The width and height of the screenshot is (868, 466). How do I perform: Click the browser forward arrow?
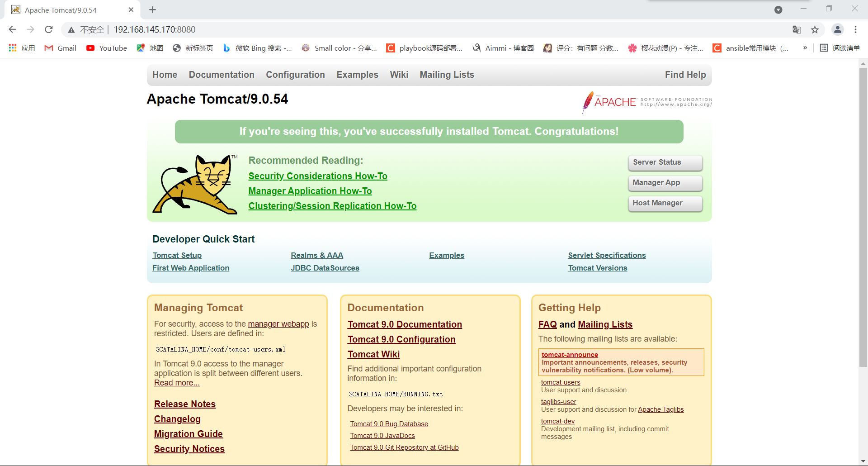(30, 29)
